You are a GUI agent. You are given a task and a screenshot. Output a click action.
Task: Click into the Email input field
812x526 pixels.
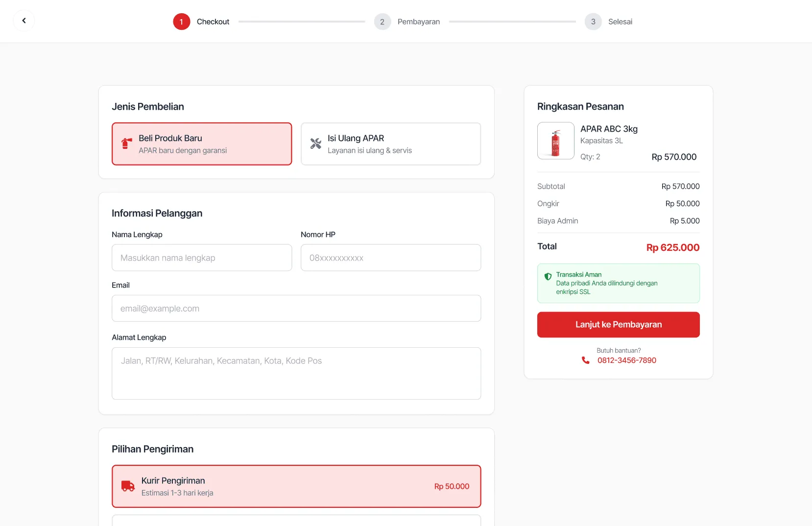[296, 309]
